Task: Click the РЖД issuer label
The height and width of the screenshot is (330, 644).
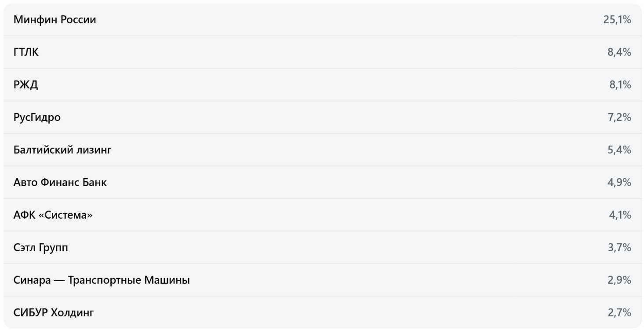Action: coord(25,85)
